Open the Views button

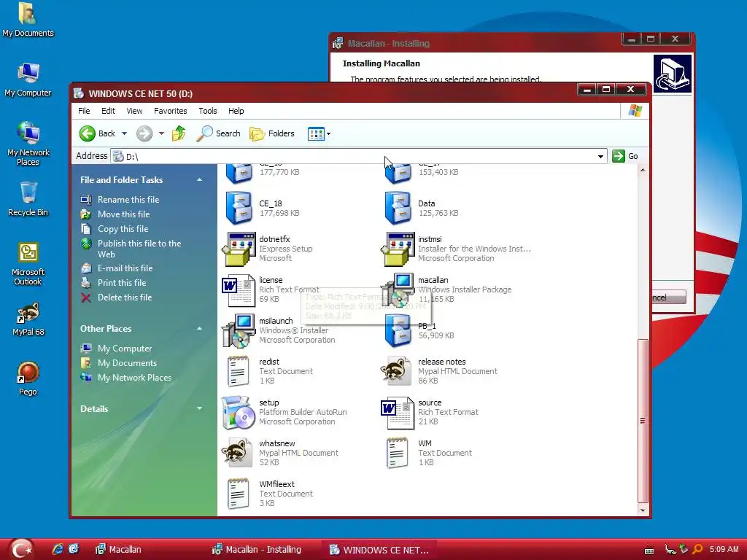pyautogui.click(x=316, y=134)
